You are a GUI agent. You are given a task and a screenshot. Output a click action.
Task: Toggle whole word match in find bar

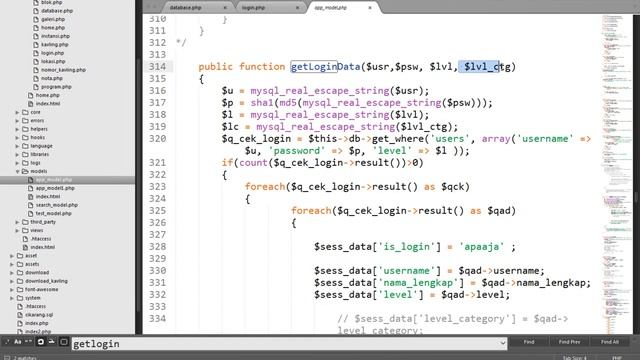click(x=28, y=342)
